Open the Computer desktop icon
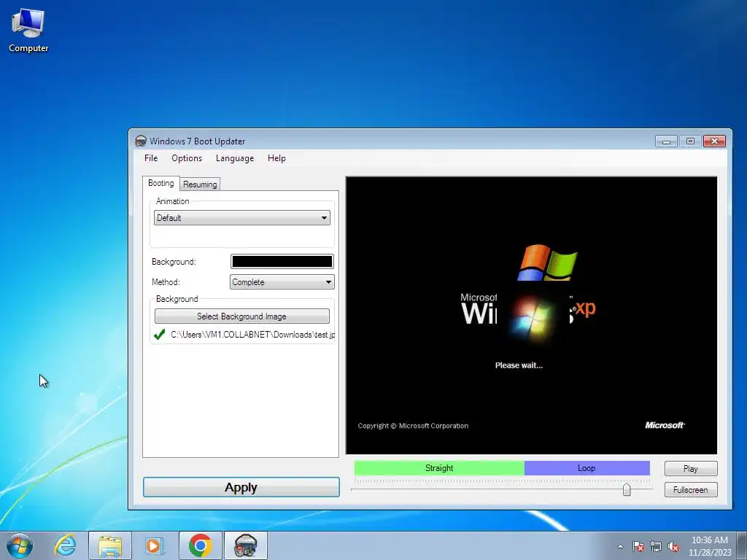This screenshot has width=747, height=560. click(28, 31)
